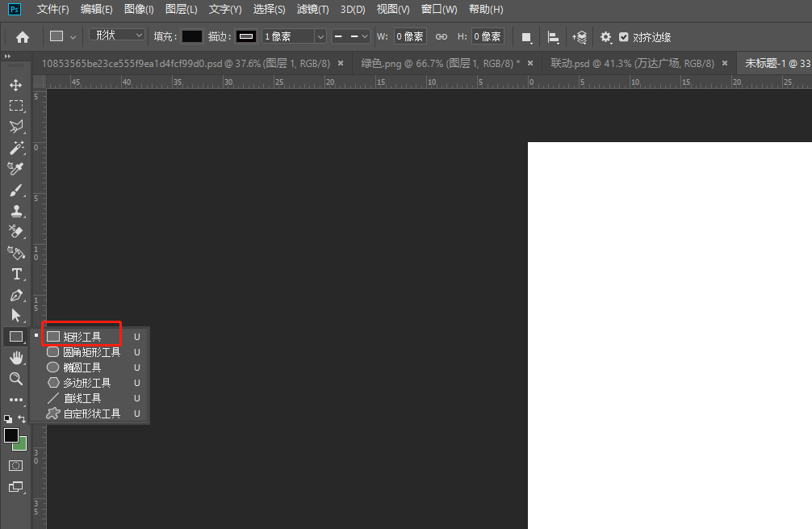Viewport: 812px width, 529px height.
Task: Toggle Quick Mask mode
Action: [16, 466]
